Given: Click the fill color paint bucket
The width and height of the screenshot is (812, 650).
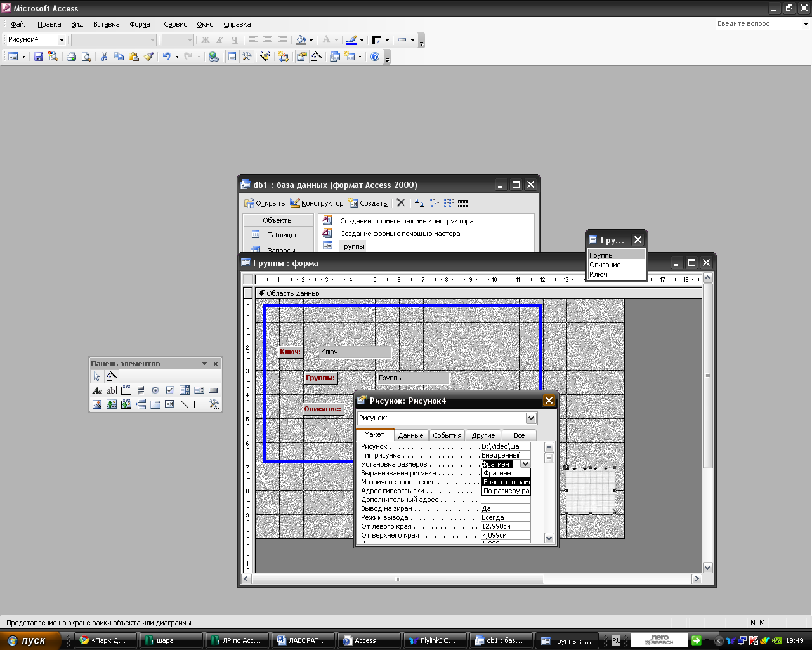Looking at the screenshot, I should (301, 39).
